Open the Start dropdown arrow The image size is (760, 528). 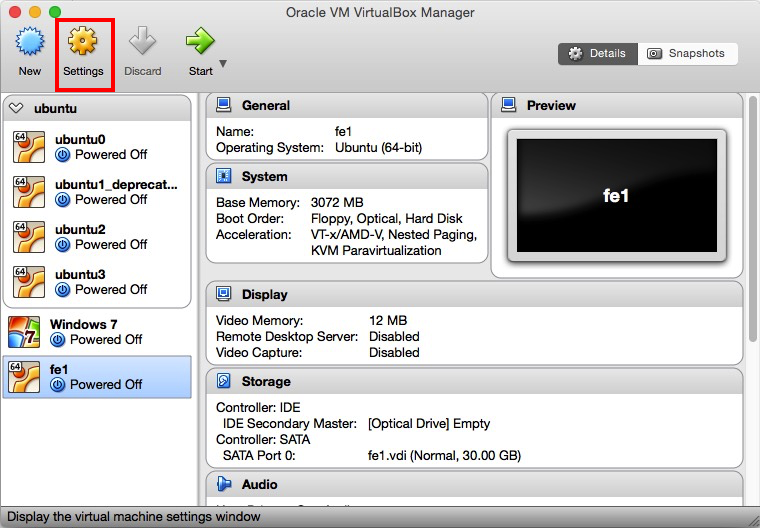223,64
